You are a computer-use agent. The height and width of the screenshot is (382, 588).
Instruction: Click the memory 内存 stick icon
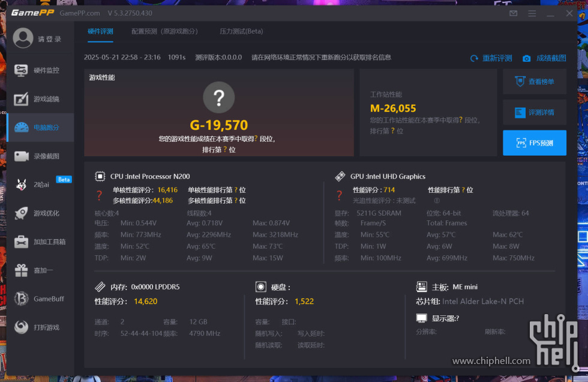(x=100, y=287)
